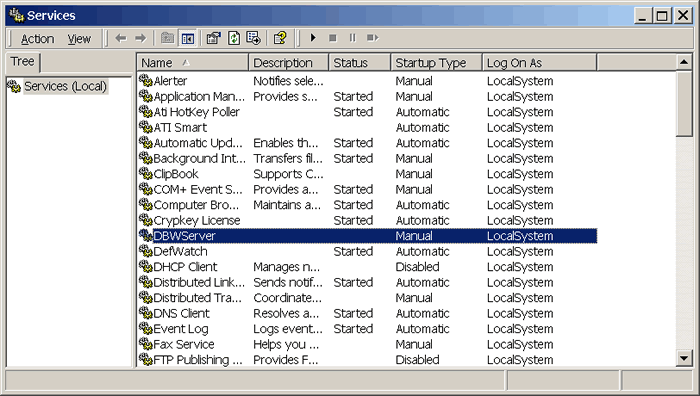Click the scrollbar down arrow
The width and height of the screenshot is (700, 396).
[684, 358]
